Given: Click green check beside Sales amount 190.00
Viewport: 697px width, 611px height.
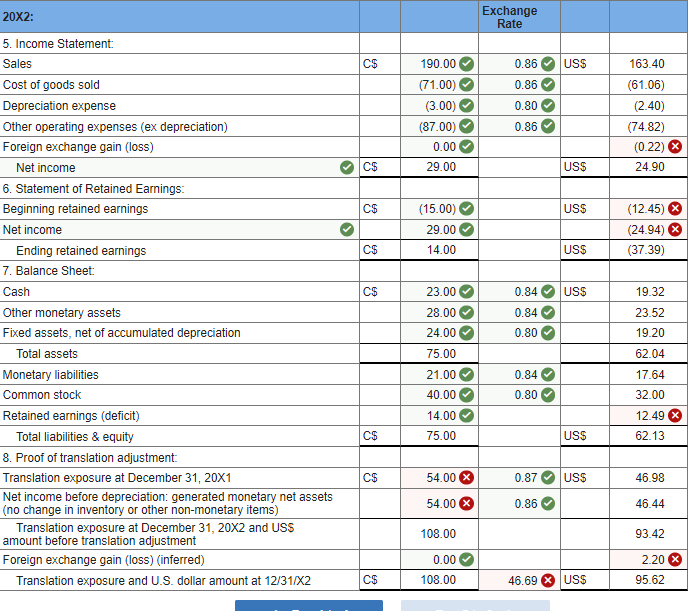Looking at the screenshot, I should pos(466,64).
